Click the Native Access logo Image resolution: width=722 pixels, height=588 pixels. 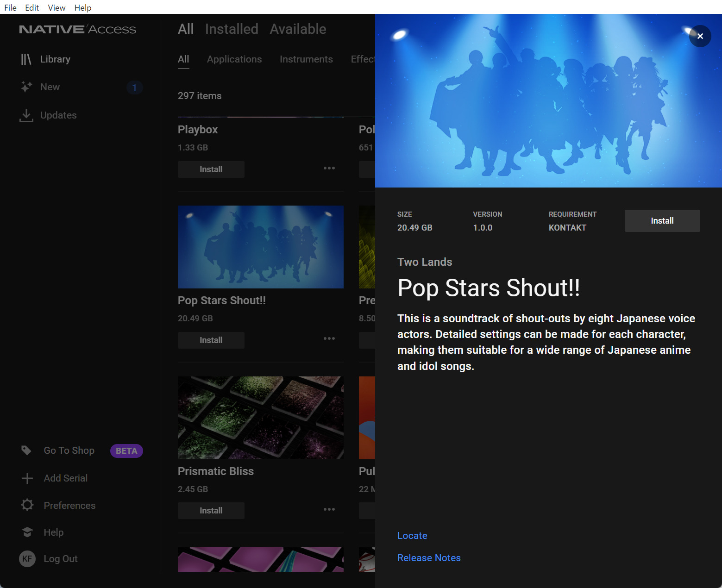click(78, 29)
